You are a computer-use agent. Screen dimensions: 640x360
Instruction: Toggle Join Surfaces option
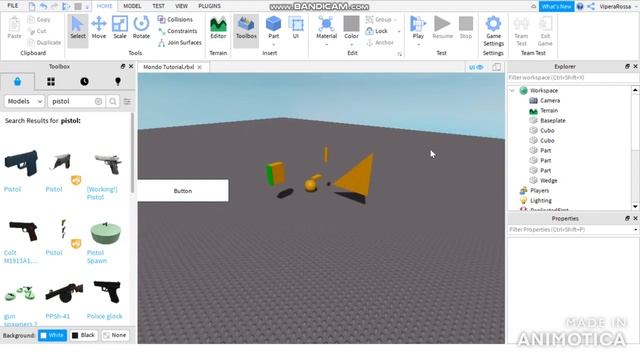coord(180,42)
